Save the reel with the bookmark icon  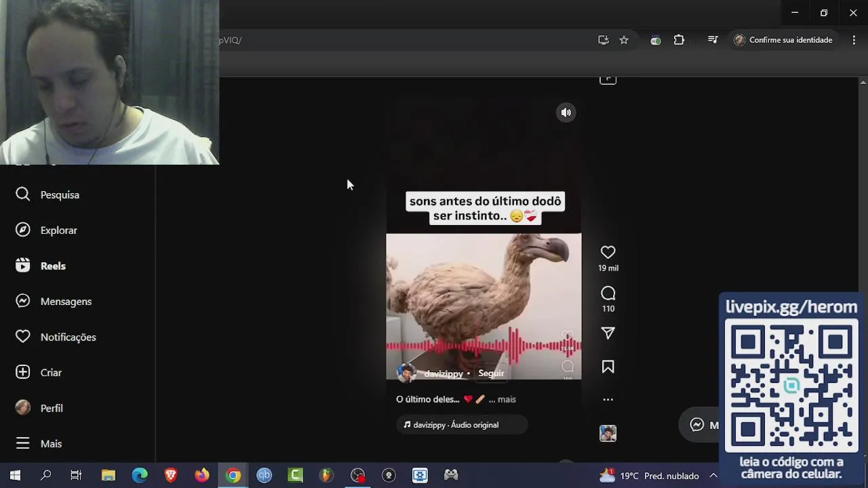coord(608,367)
